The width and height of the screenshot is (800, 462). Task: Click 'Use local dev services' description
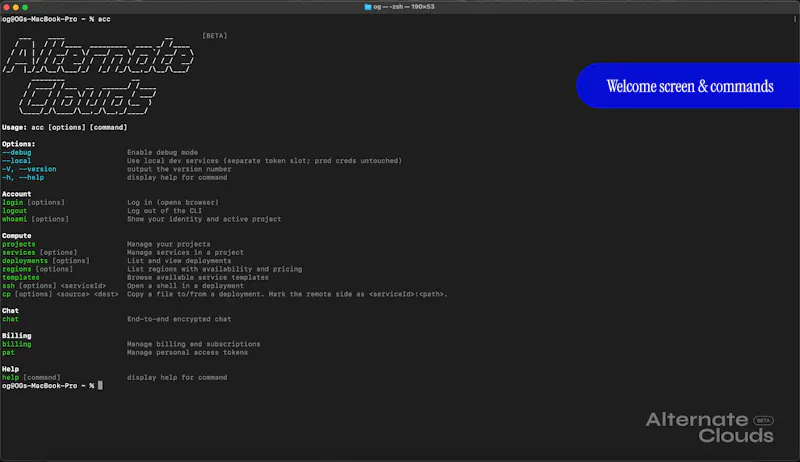point(264,161)
